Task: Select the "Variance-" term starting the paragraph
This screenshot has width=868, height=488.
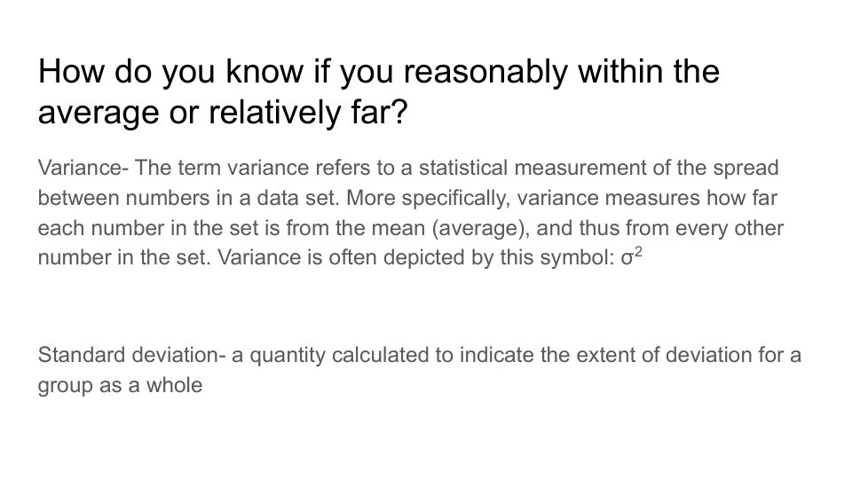Action: tap(83, 168)
